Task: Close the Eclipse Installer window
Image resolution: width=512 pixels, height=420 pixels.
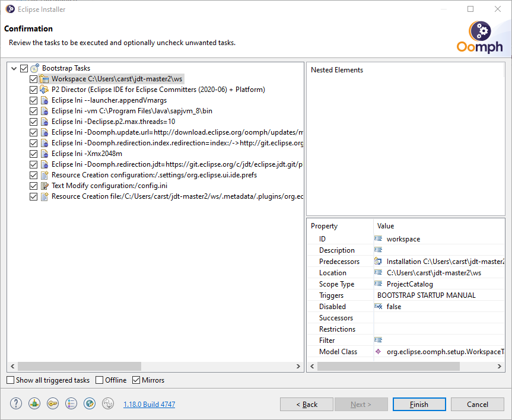Action: pos(498,9)
